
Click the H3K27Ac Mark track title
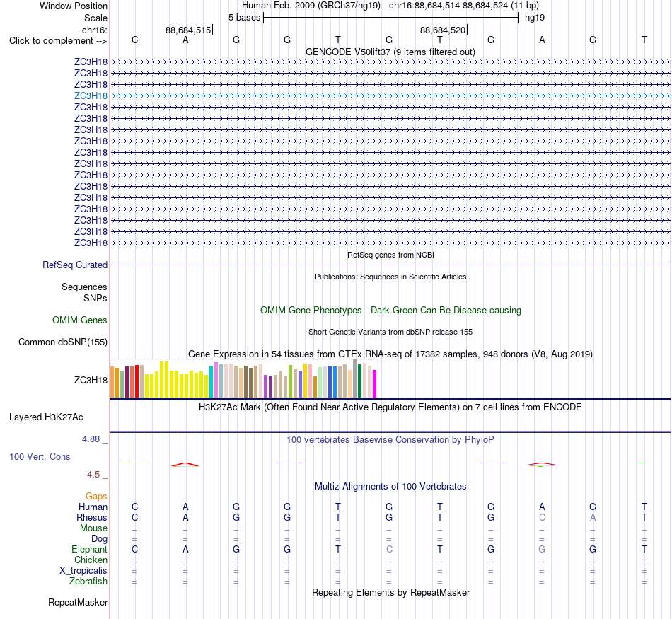390,407
